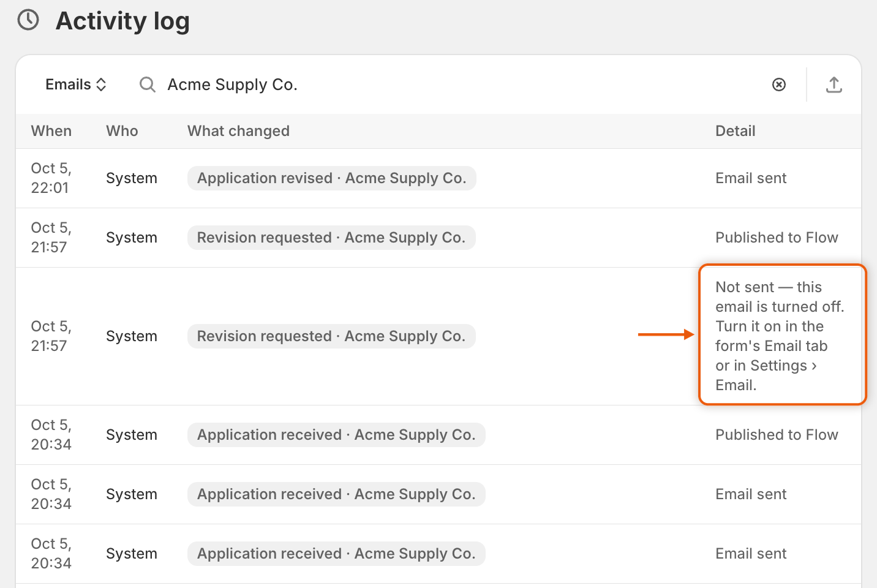Click the "Activity log" page heading
The width and height of the screenshot is (877, 588).
pyautogui.click(x=122, y=21)
